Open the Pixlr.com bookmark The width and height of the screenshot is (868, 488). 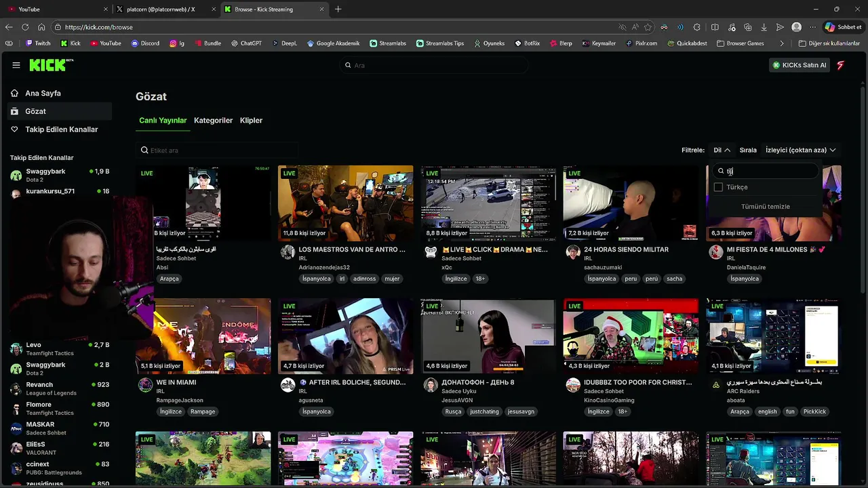tap(641, 43)
